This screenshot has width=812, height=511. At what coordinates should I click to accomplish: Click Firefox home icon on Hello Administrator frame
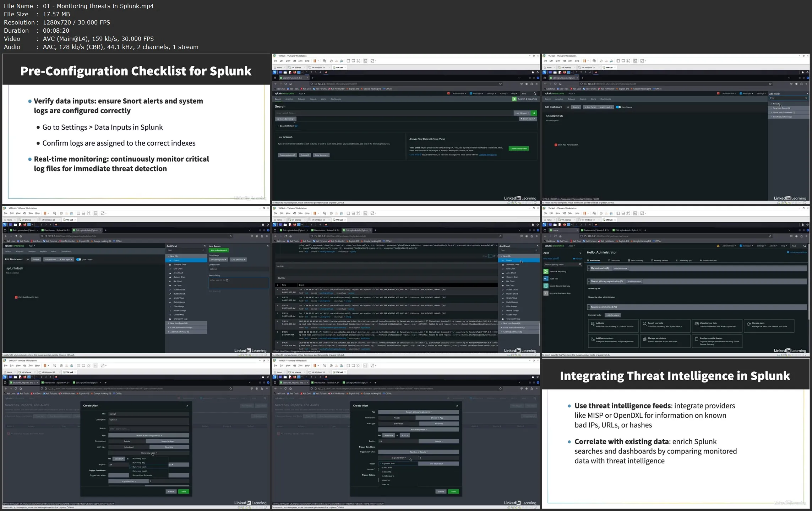pyautogui.click(x=560, y=236)
